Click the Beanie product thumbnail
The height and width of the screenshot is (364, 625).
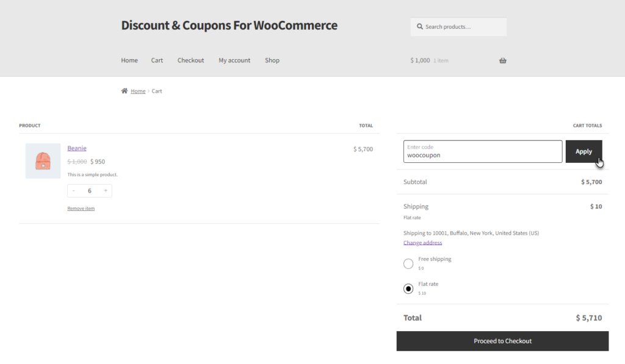coord(43,161)
